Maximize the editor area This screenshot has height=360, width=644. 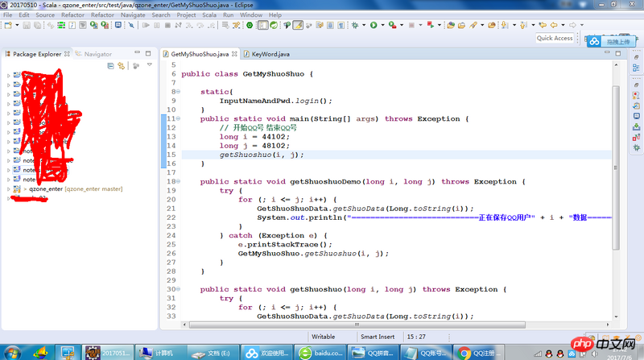[x=618, y=53]
